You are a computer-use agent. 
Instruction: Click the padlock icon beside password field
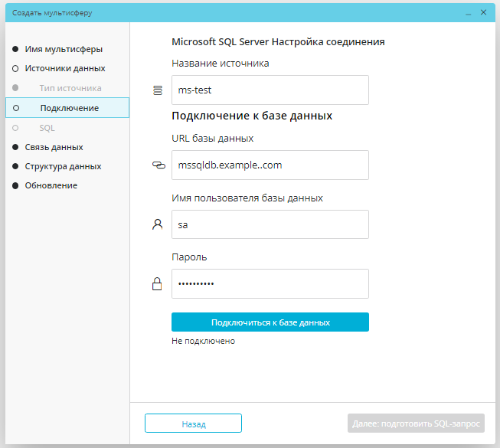157,284
